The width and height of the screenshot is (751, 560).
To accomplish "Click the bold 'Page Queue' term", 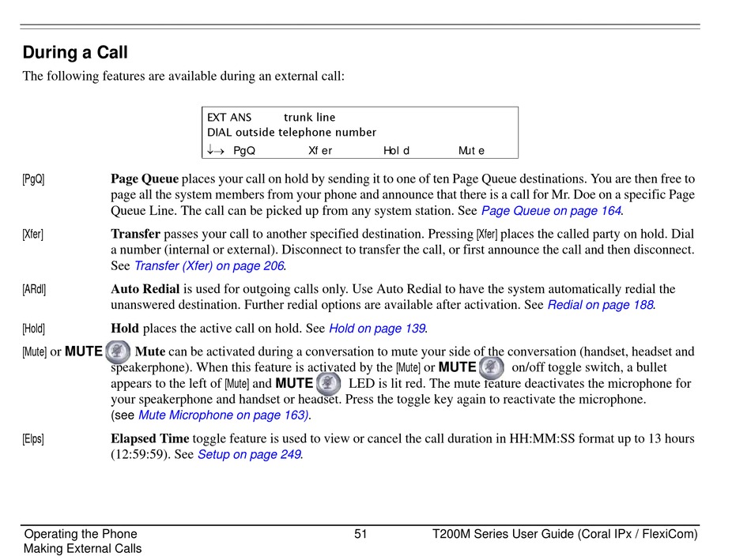I will click(x=145, y=179).
